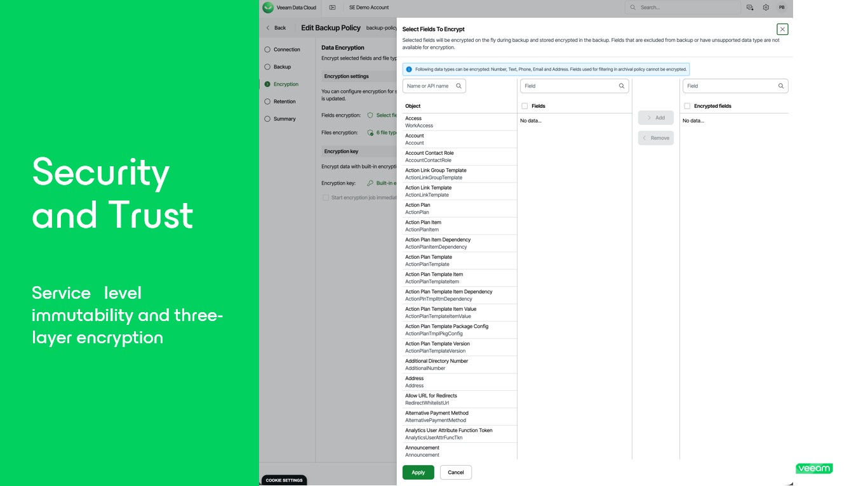Click the Apply button

[418, 472]
